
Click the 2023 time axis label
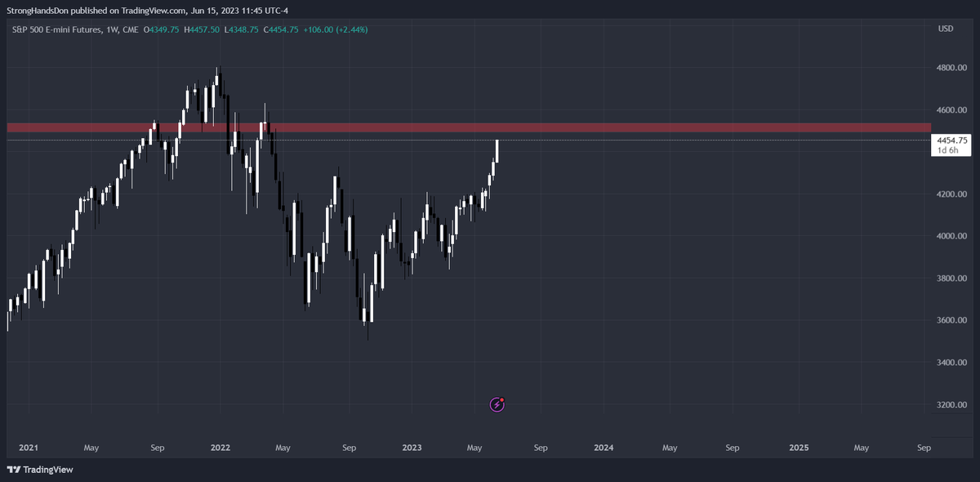(x=412, y=448)
